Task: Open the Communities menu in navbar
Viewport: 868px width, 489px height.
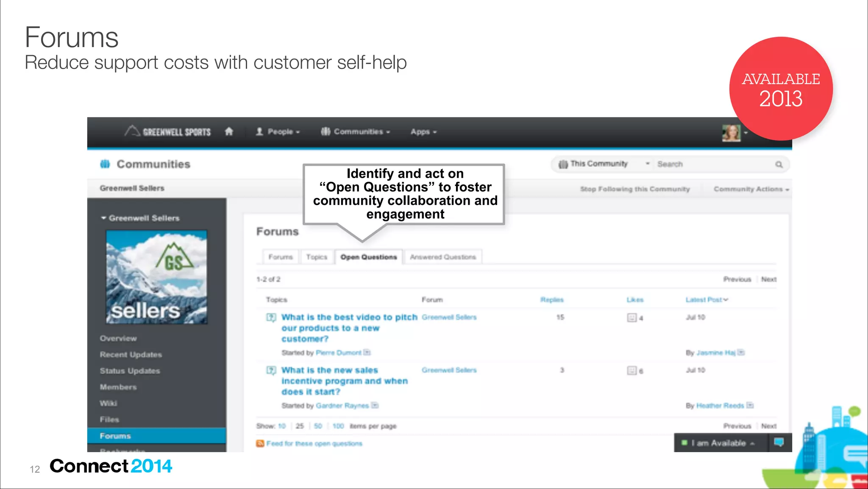Action: [x=356, y=131]
